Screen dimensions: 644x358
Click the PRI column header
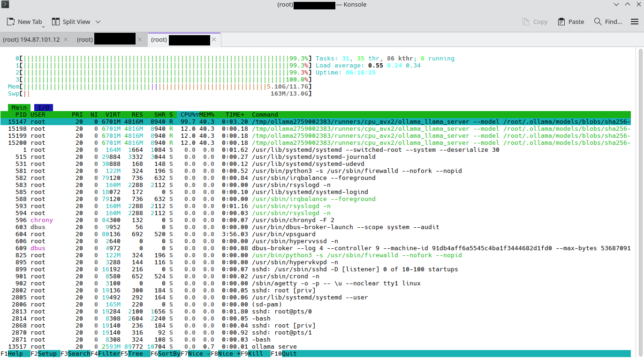pyautogui.click(x=77, y=115)
